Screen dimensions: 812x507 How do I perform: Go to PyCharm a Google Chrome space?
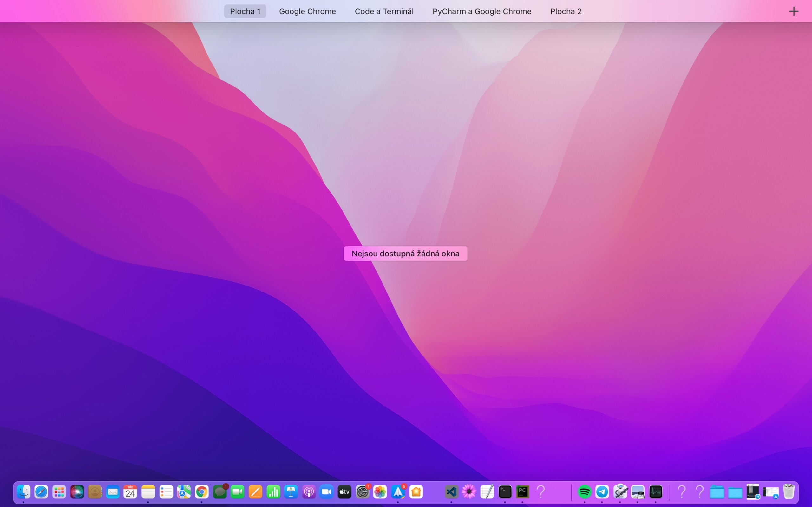pos(482,11)
